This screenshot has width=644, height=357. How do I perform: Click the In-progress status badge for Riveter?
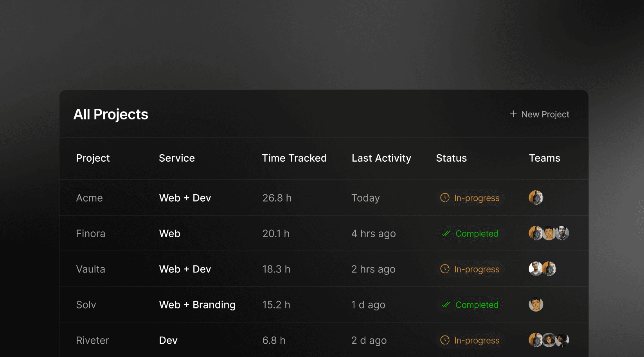coord(470,340)
